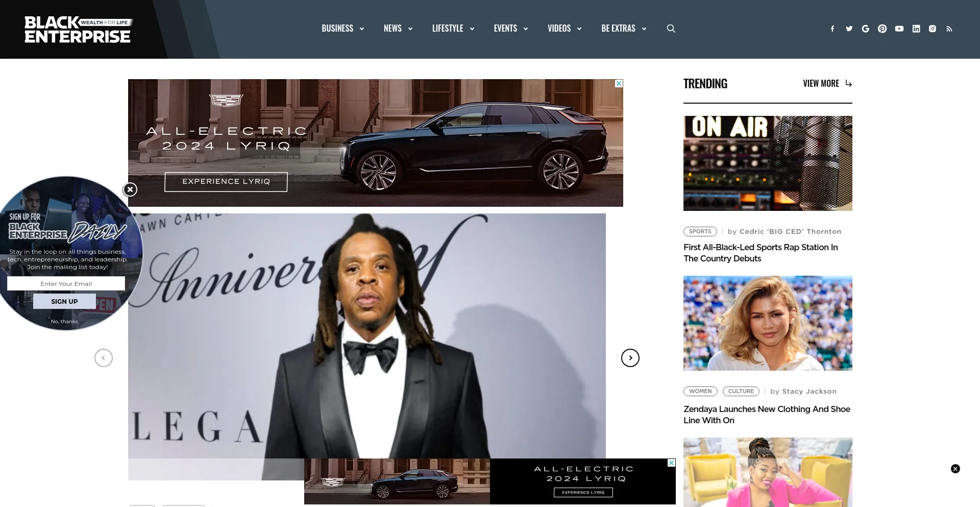Open the Zendaya article thumbnail
The height and width of the screenshot is (507, 980).
pos(768,323)
